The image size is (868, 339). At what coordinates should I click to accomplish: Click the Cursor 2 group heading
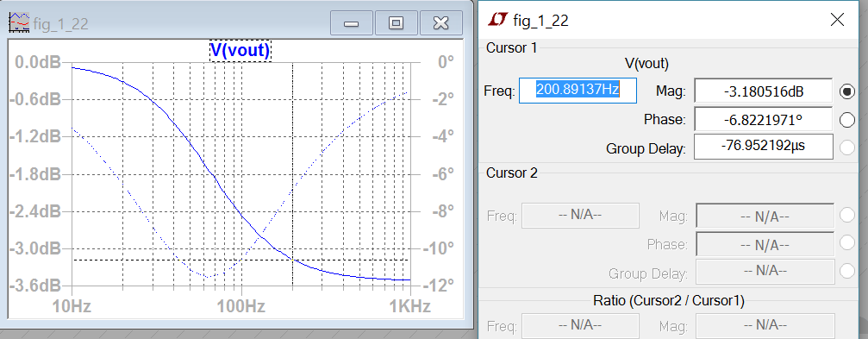coord(511,173)
